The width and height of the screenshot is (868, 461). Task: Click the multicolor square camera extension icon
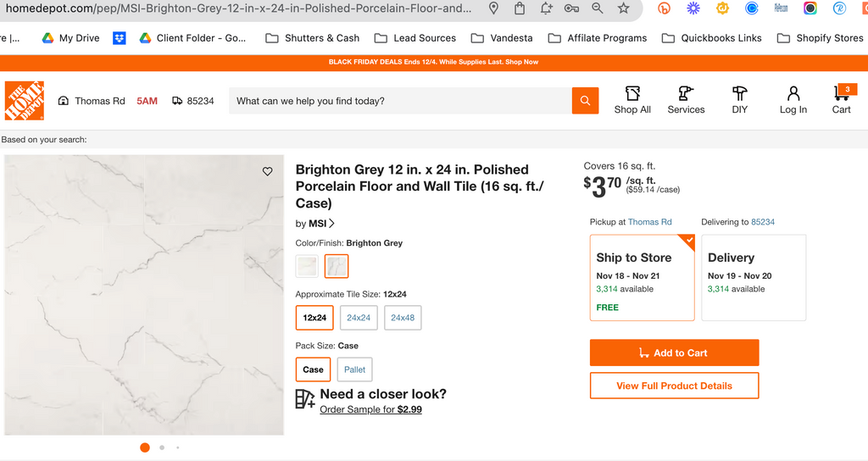(810, 8)
